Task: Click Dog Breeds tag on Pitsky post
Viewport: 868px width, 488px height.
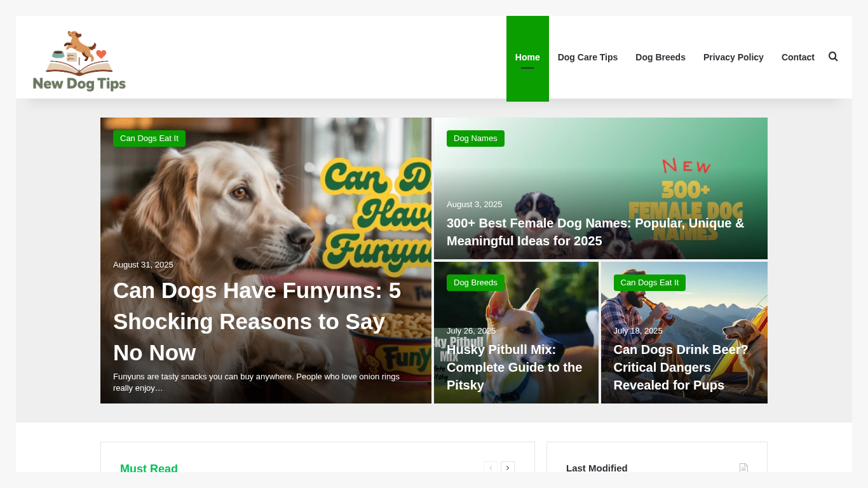Action: pyautogui.click(x=475, y=283)
